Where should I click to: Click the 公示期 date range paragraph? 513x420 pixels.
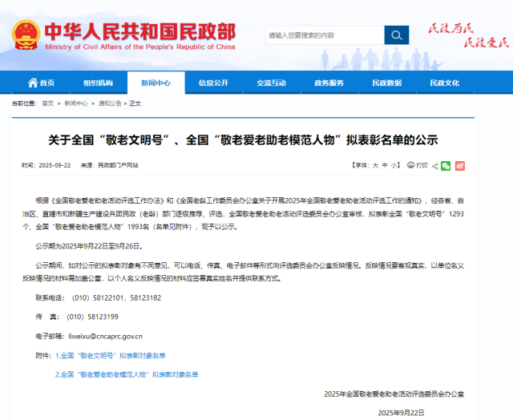(89, 246)
